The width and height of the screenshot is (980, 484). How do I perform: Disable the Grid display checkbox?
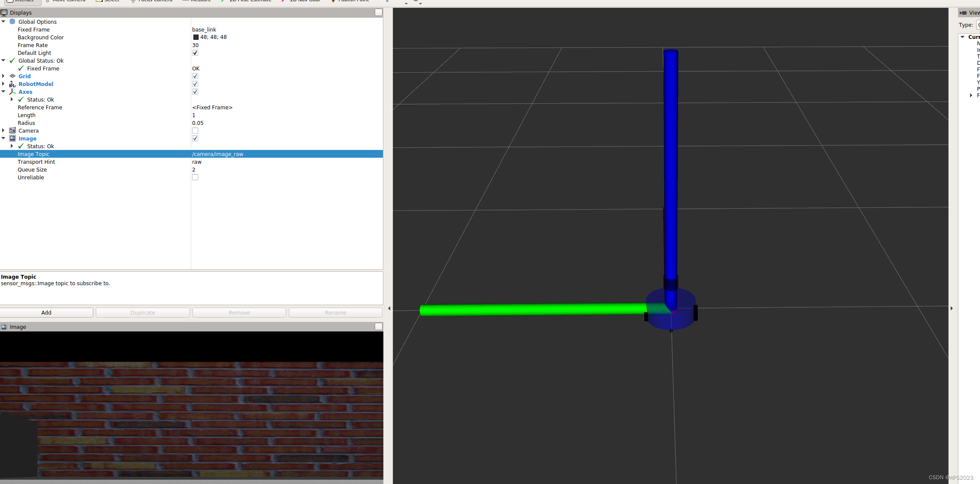[195, 76]
